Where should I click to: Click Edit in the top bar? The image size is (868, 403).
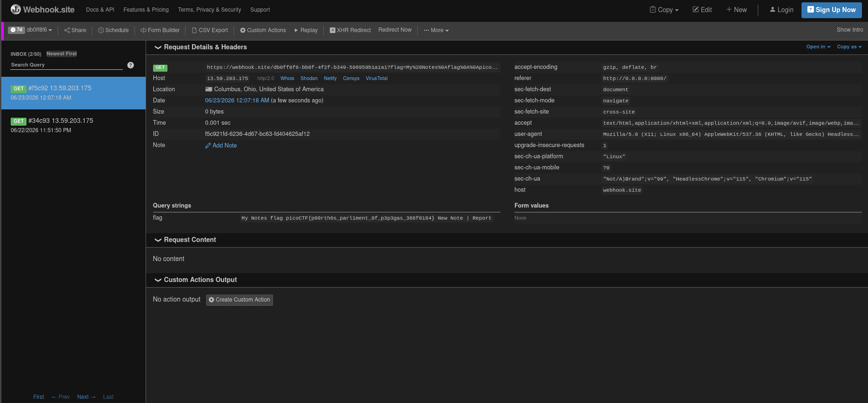pos(702,10)
